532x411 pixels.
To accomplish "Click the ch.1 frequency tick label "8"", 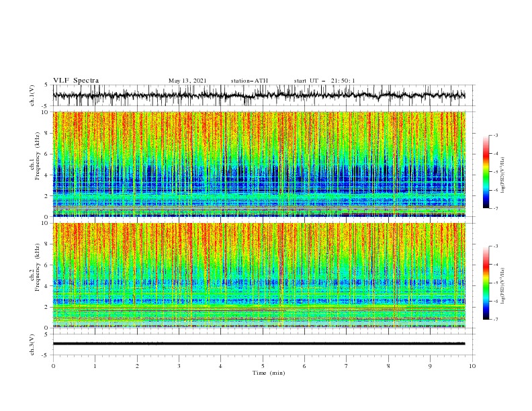I will (47, 133).
